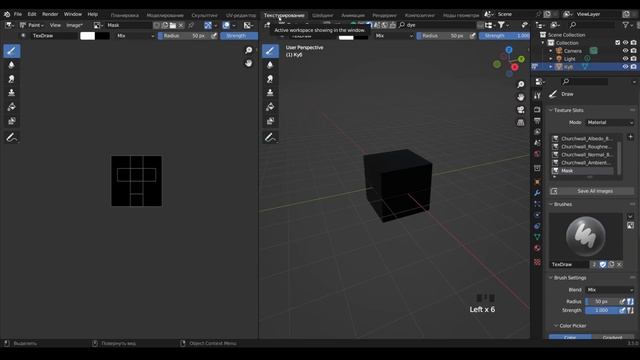Disable Light in renders camera icon
The width and height of the screenshot is (640, 360).
pyautogui.click(x=633, y=58)
